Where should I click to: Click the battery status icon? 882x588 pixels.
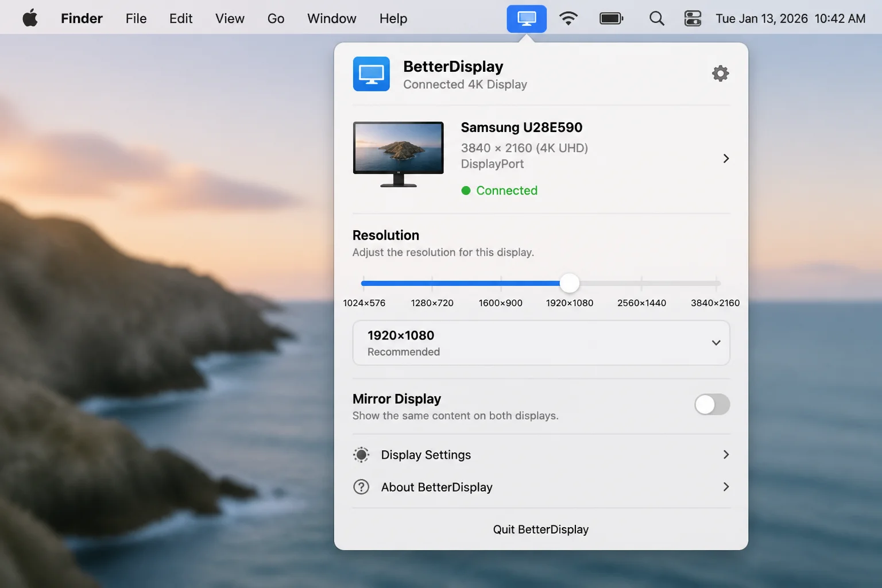point(611,18)
